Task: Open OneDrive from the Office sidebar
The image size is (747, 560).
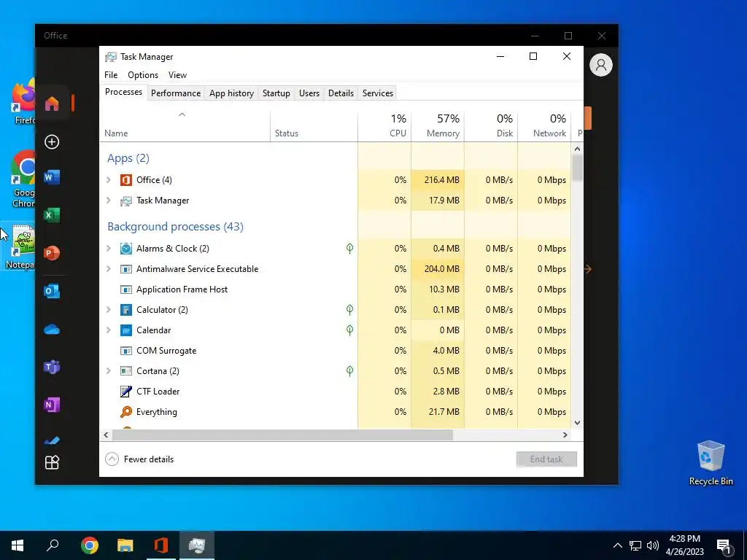Action: pos(52,330)
